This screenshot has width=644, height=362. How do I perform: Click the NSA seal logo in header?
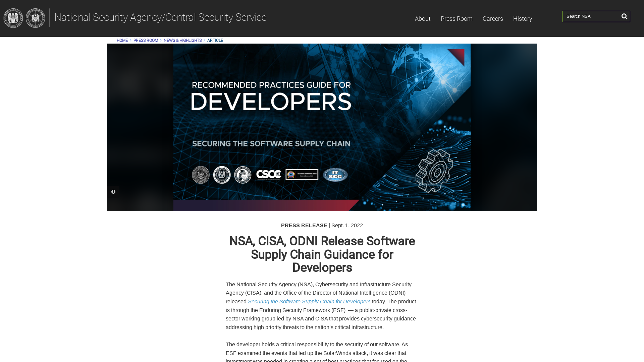point(13,18)
